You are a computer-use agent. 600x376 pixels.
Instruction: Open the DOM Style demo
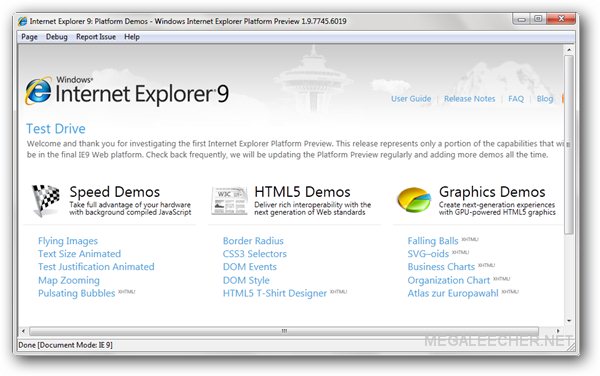(246, 280)
